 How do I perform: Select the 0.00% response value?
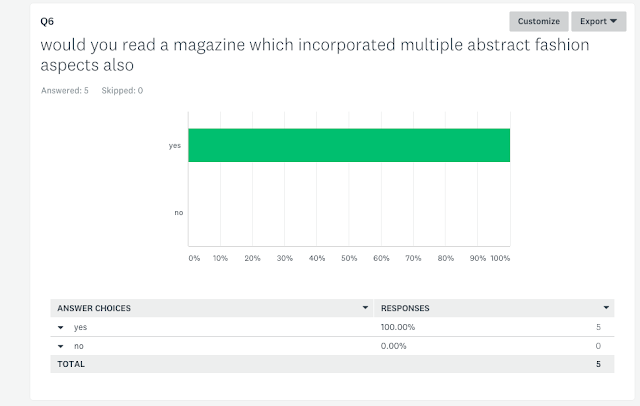(x=393, y=346)
